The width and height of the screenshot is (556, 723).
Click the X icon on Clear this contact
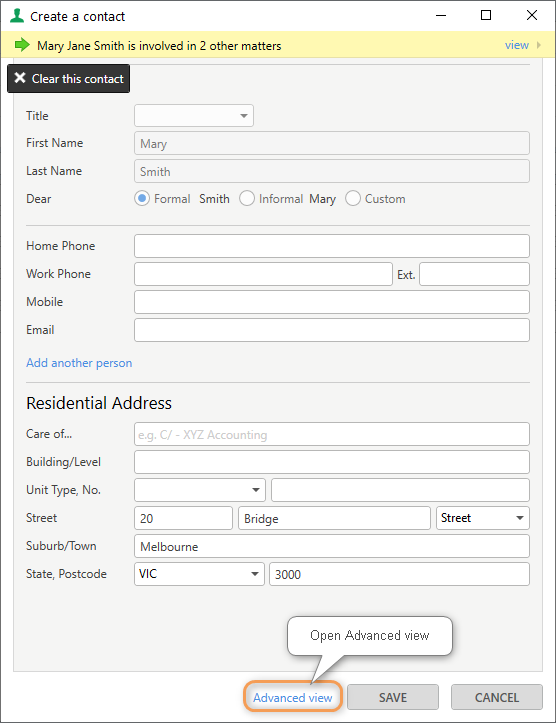(20, 78)
